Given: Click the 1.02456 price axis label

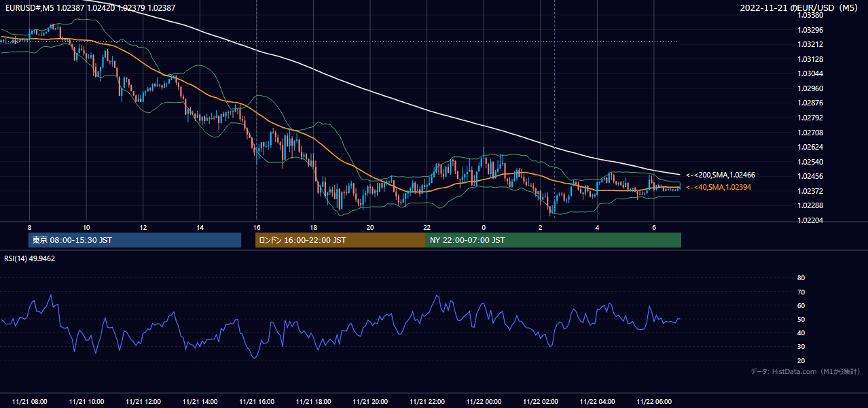Looking at the screenshot, I should (811, 176).
